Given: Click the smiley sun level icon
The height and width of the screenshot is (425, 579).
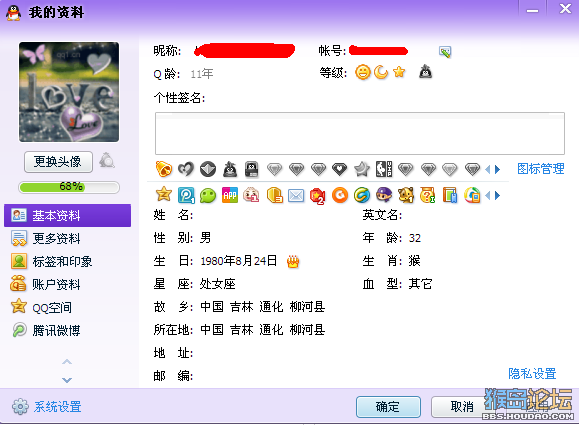Looking at the screenshot, I should click(x=363, y=72).
